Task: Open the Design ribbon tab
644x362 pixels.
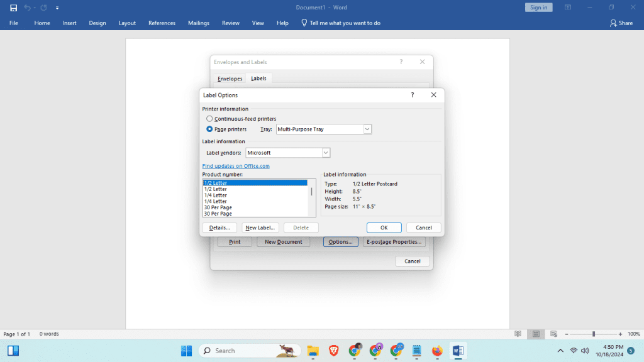Action: point(97,23)
